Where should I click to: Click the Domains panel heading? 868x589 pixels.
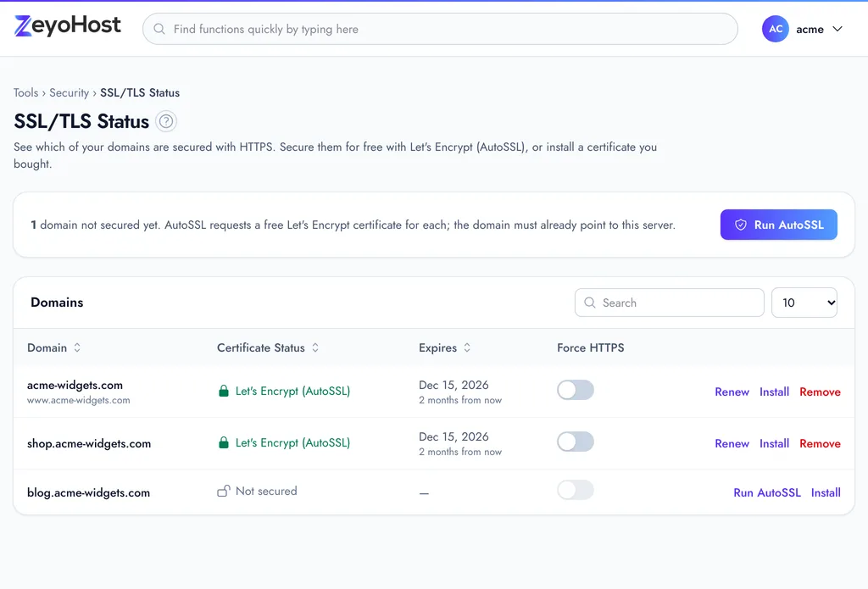click(x=57, y=303)
